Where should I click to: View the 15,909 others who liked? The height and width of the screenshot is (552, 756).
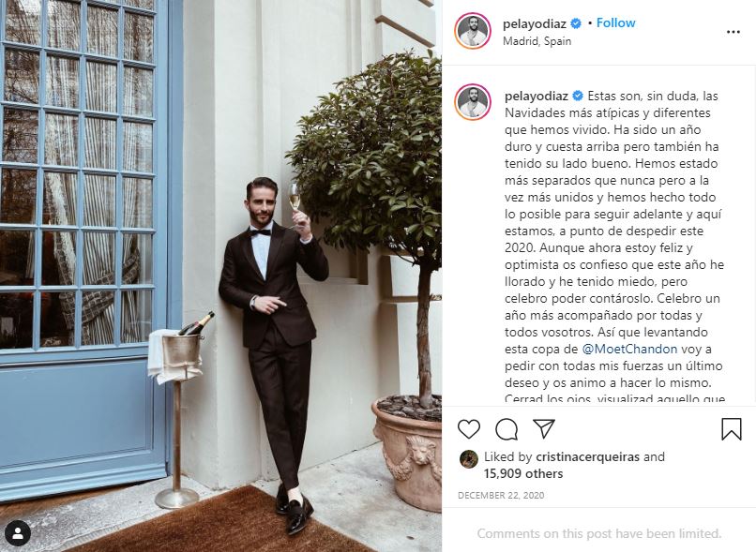(x=523, y=473)
